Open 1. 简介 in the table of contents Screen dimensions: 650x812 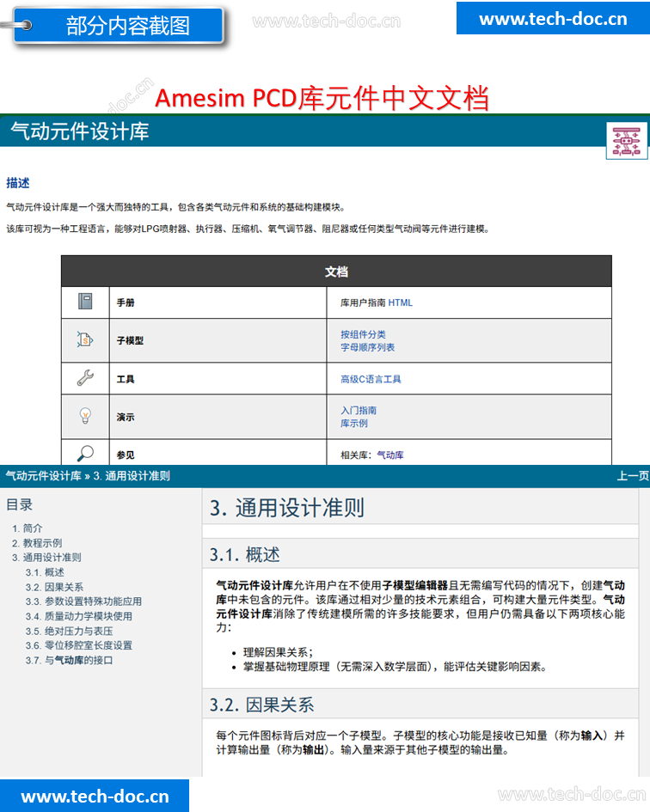(x=27, y=528)
